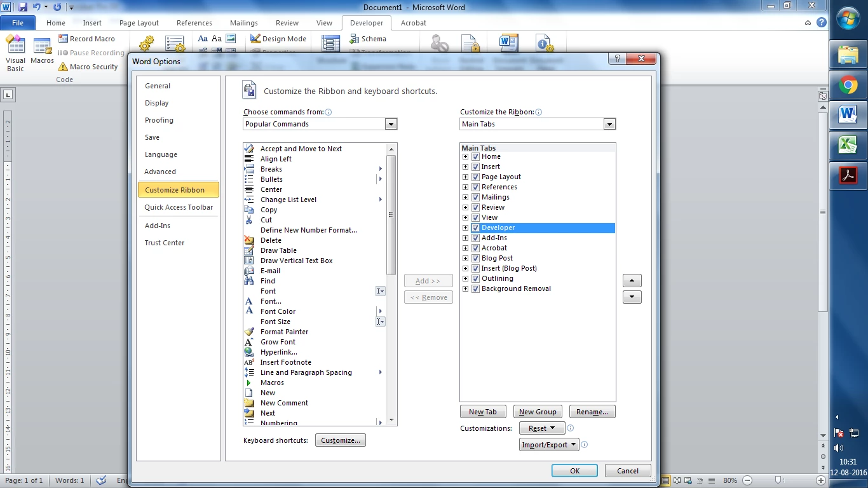Image resolution: width=868 pixels, height=488 pixels.
Task: Select Trust Center options category
Action: tap(179, 243)
